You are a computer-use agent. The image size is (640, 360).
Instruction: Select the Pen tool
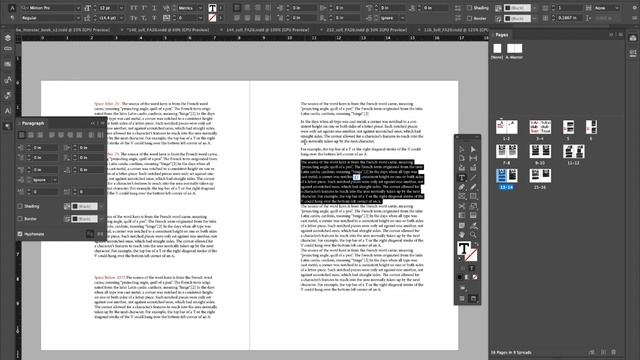(462, 187)
